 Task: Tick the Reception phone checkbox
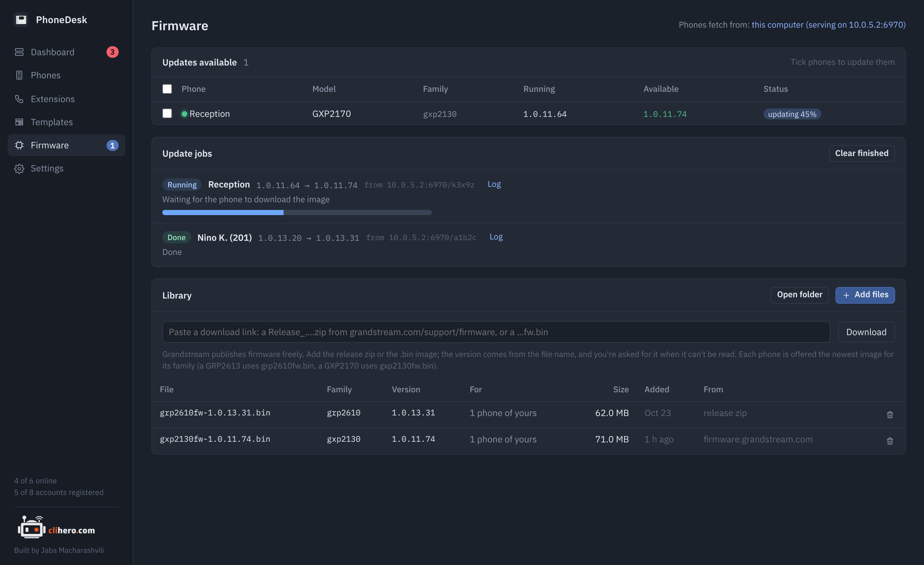pyautogui.click(x=167, y=113)
